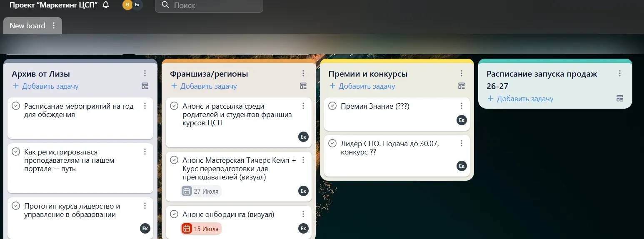Open menu of Анонс Мастерская Тичерс Кемп card
The image size is (644, 239).
303,160
